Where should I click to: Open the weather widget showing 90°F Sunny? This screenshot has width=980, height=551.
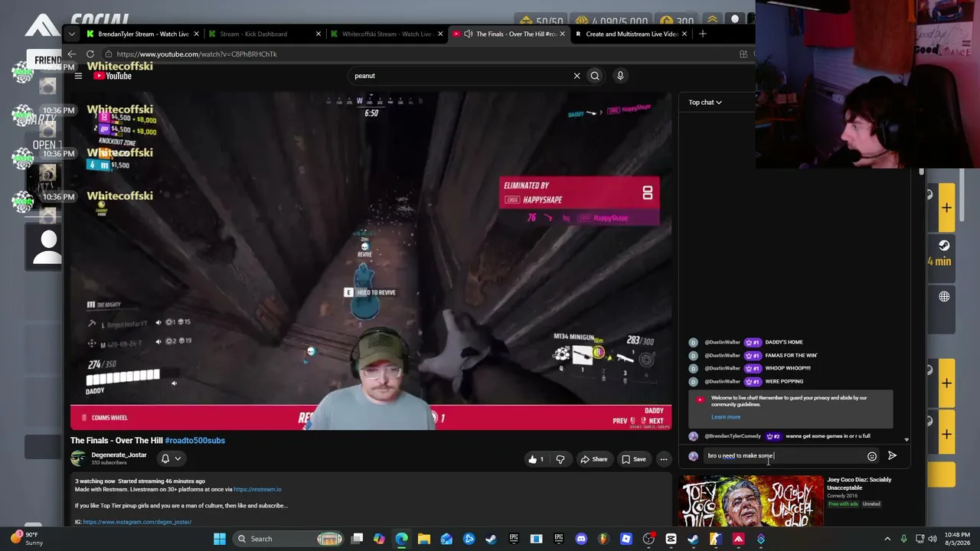(x=27, y=539)
